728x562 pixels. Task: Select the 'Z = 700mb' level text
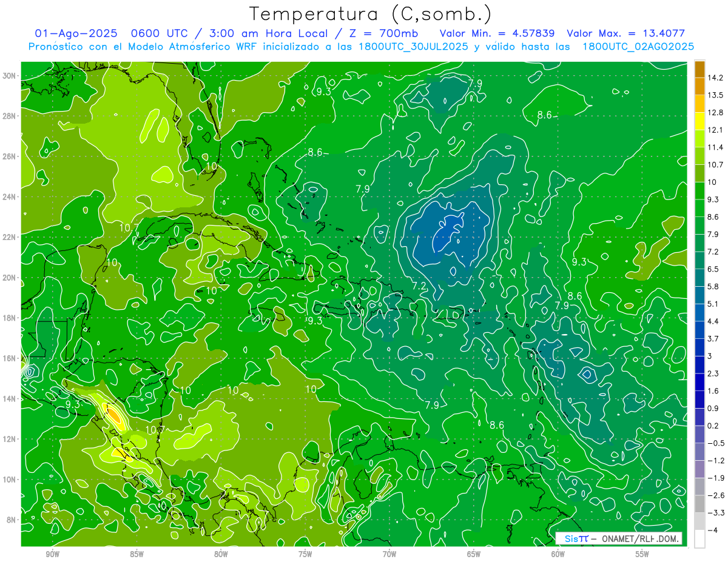click(383, 34)
